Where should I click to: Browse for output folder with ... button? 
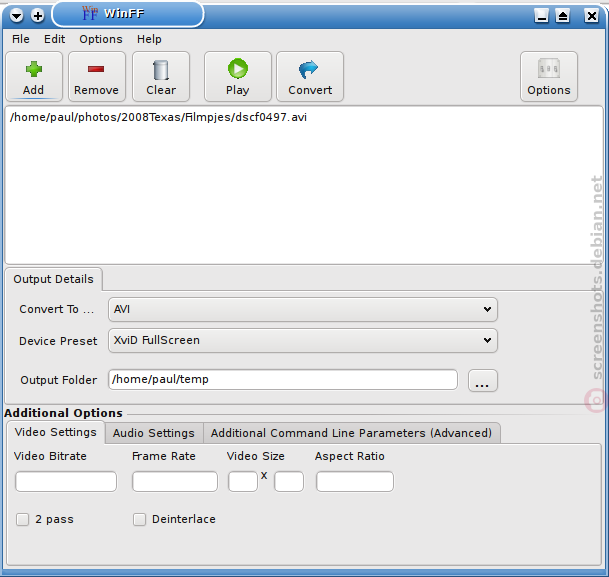[x=482, y=381]
